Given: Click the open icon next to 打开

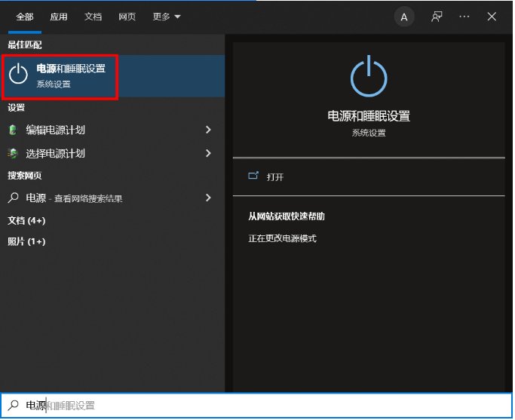Looking at the screenshot, I should (x=253, y=176).
